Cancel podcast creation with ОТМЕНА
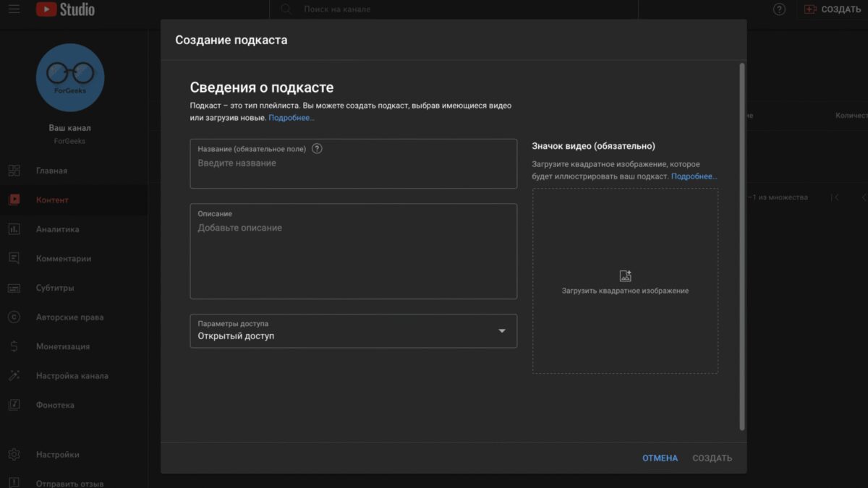The height and width of the screenshot is (488, 868). (659, 458)
